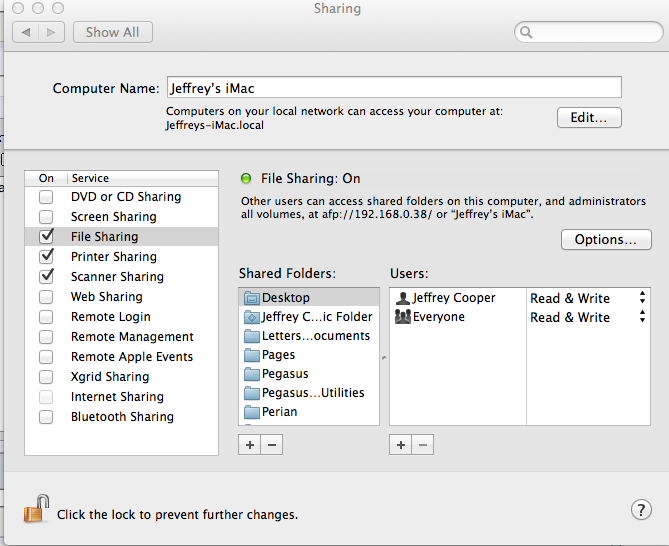Remove selected shared folder with minus button
Image resolution: width=669 pixels, height=546 pixels.
coord(272,445)
